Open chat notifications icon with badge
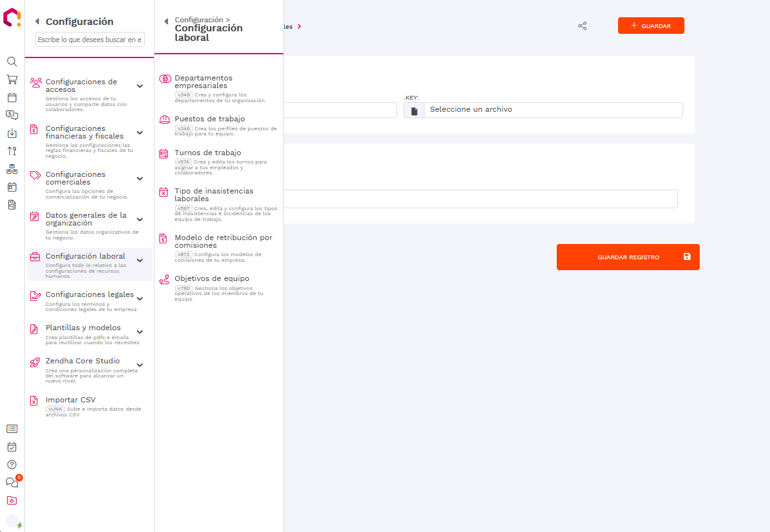 11,482
